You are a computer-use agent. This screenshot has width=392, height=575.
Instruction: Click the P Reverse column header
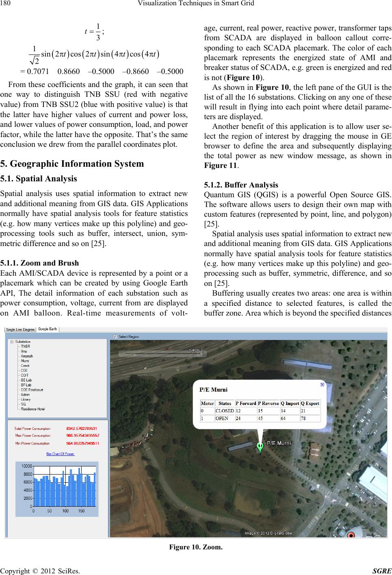pos(268,403)
